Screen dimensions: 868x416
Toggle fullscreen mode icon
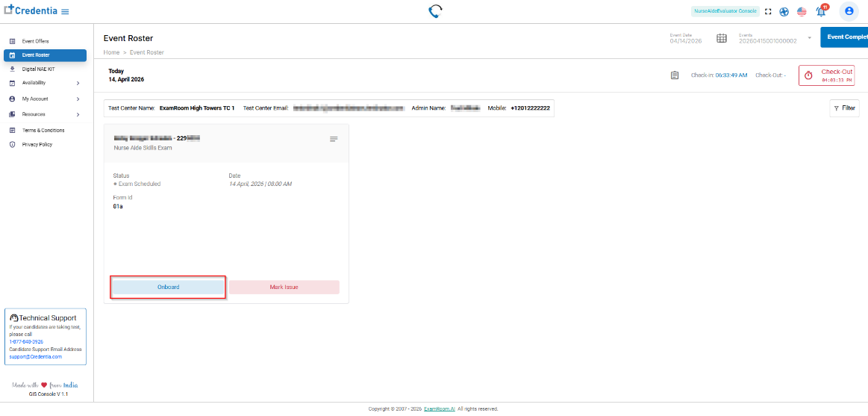click(x=768, y=12)
